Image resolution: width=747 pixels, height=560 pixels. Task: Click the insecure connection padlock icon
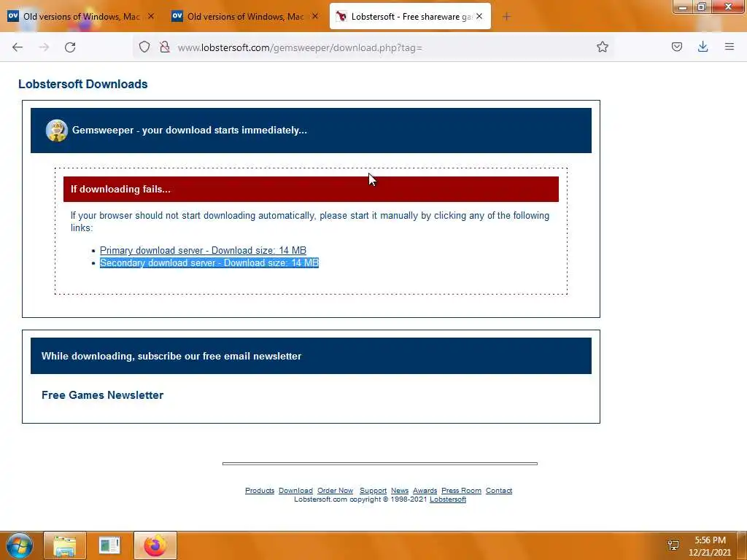pos(165,47)
